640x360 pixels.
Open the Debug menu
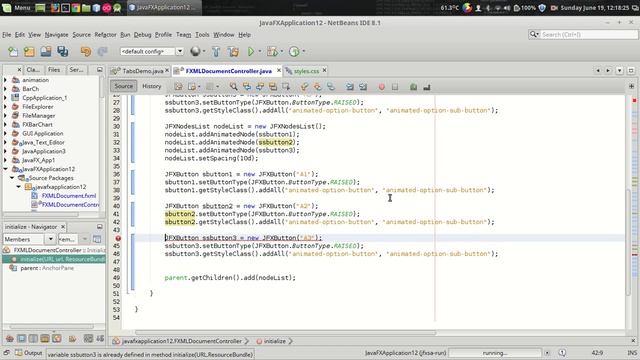(x=142, y=35)
